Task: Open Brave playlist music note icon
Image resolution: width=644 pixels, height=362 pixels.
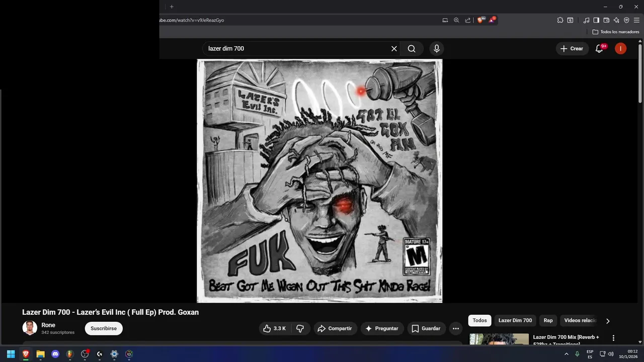Action: pos(586,20)
